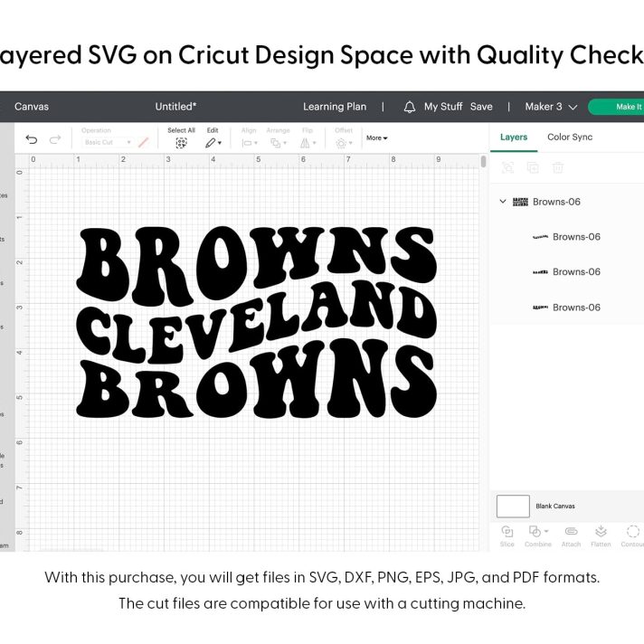644x644 pixels.
Task: Open notifications bell icon
Action: (410, 108)
